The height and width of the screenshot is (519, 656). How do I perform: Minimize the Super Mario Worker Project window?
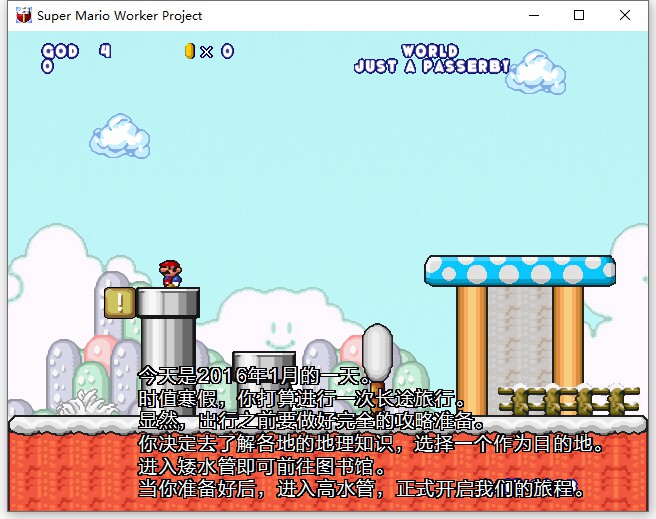tap(534, 15)
